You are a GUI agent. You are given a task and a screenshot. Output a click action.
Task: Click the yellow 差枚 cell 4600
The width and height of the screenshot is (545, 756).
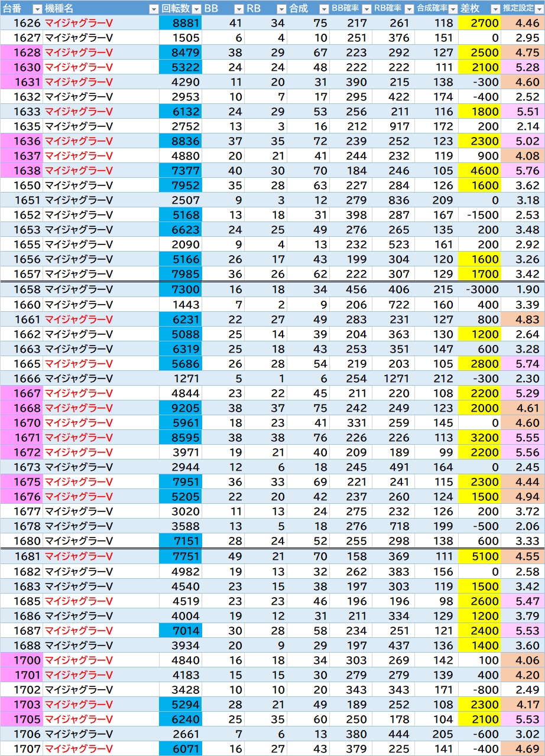479,171
